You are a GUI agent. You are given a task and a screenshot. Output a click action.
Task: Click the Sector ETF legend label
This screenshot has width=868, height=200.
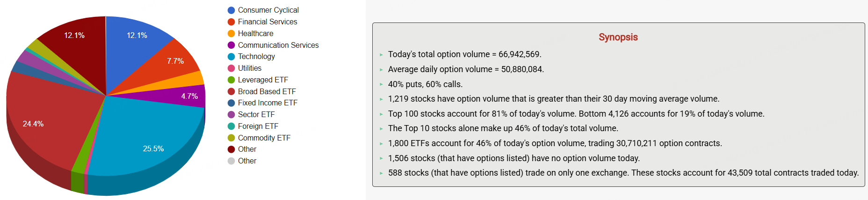(256, 115)
